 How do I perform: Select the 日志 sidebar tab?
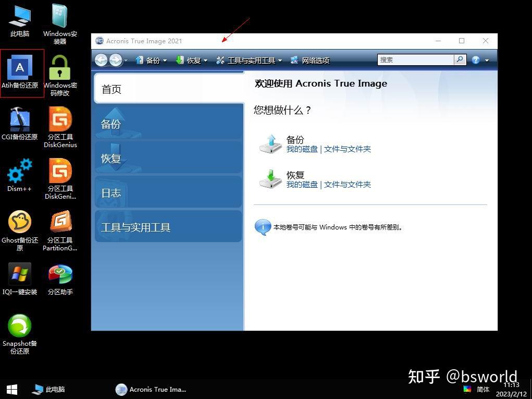click(x=168, y=192)
